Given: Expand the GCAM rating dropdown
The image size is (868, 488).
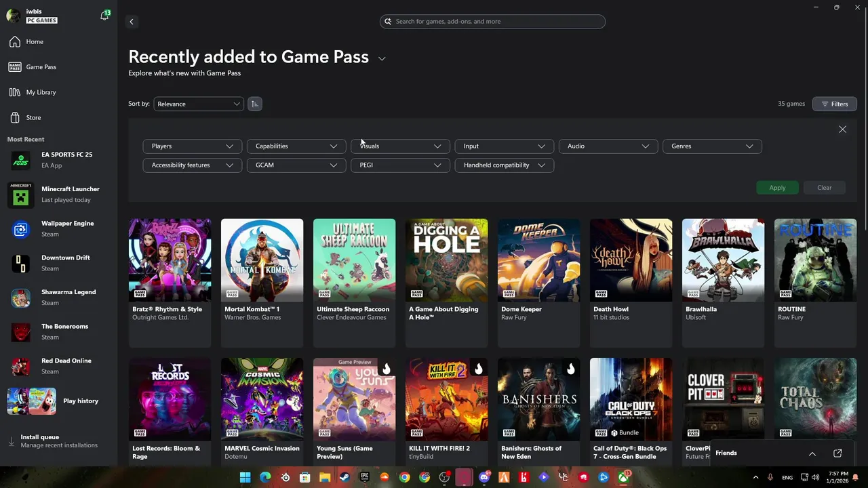Looking at the screenshot, I should pos(296,165).
